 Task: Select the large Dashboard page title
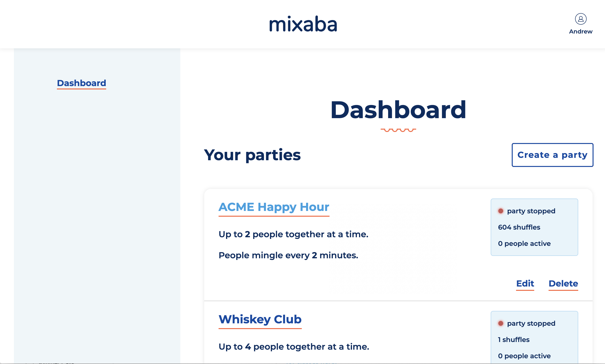point(398,110)
